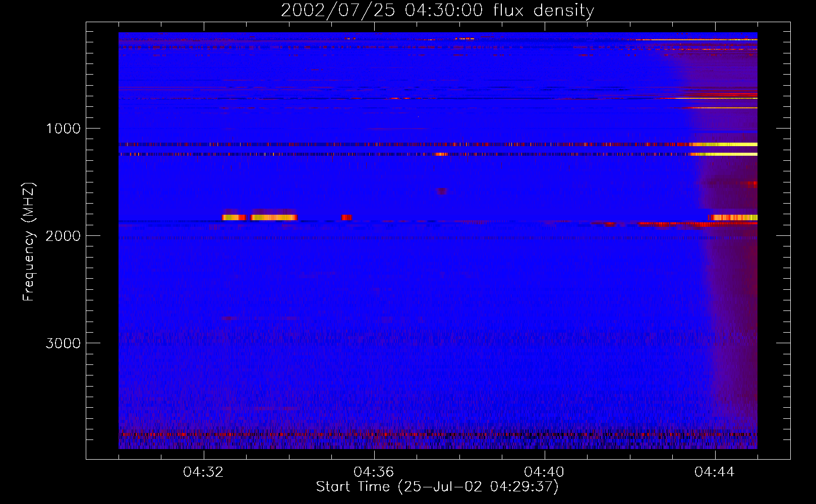Image resolution: width=816 pixels, height=504 pixels.
Task: Click the plot title '2002/07/25 04:30:00 flux density'
Action: pyautogui.click(x=437, y=11)
